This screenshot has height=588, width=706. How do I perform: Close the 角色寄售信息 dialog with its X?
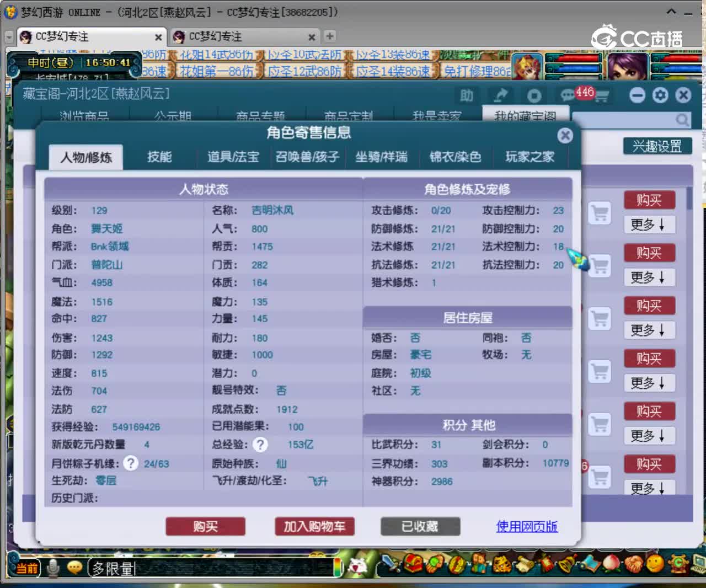point(565,135)
